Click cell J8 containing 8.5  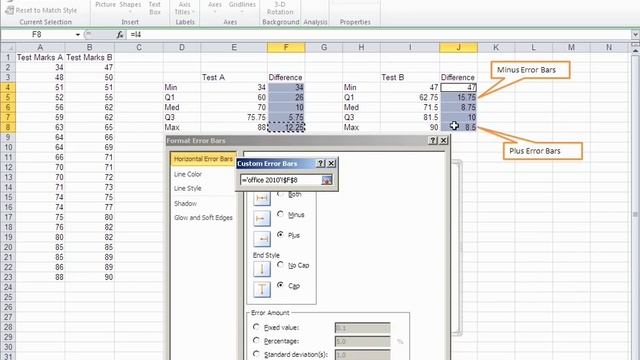tap(458, 127)
